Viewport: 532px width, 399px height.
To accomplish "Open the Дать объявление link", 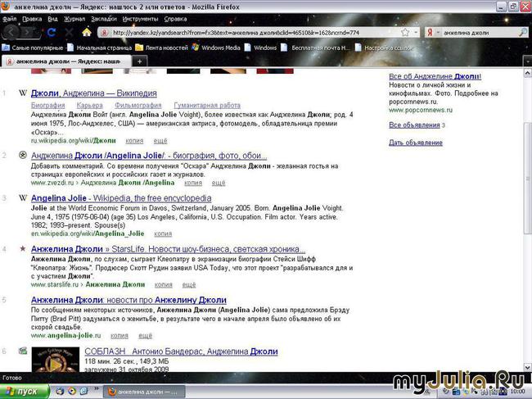I will pyautogui.click(x=416, y=143).
